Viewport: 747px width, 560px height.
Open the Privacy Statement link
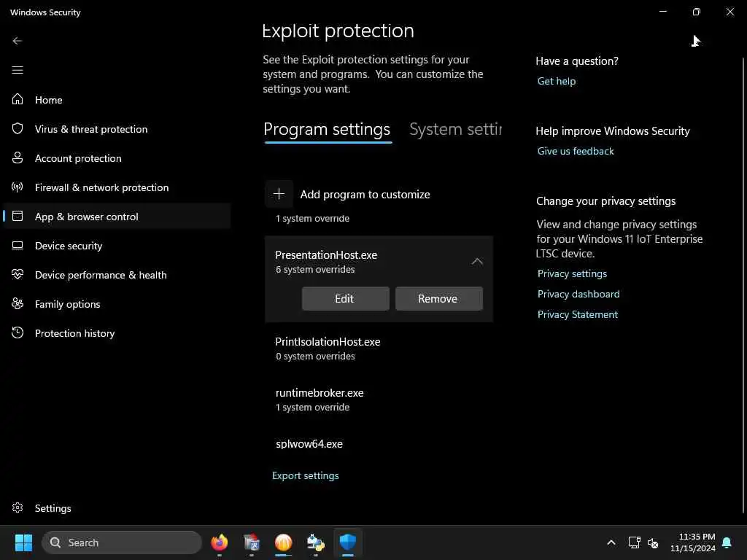pyautogui.click(x=578, y=314)
